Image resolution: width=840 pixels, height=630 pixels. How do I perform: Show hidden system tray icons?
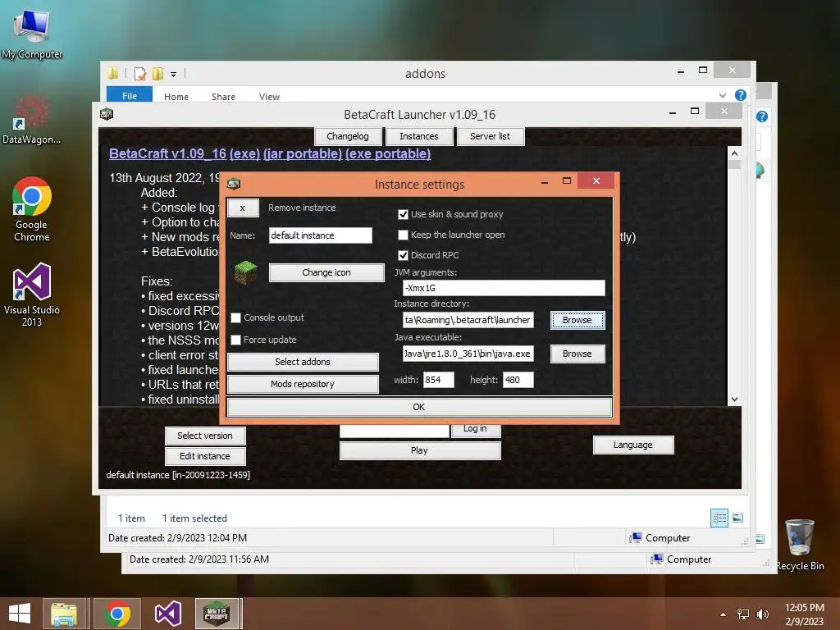[724, 614]
